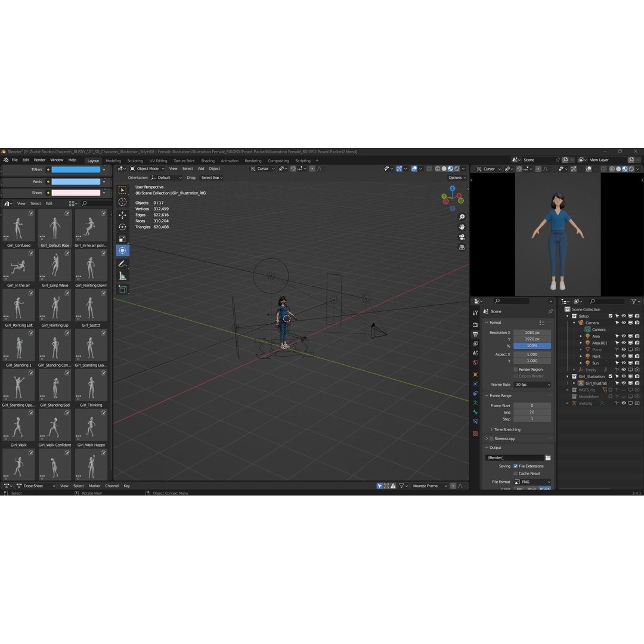This screenshot has width=644, height=644.
Task: Select the Rotate tool
Action: point(122,227)
